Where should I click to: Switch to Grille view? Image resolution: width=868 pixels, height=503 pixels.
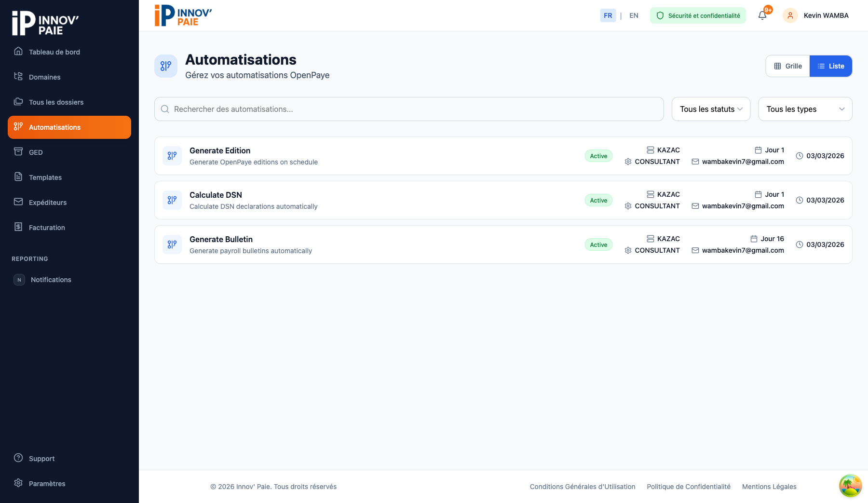(787, 66)
